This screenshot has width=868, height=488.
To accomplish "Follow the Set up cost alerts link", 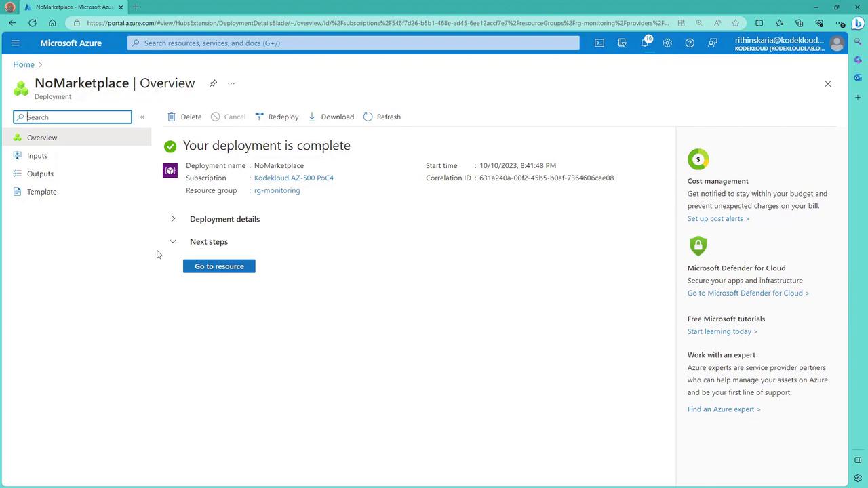I will tap(718, 218).
